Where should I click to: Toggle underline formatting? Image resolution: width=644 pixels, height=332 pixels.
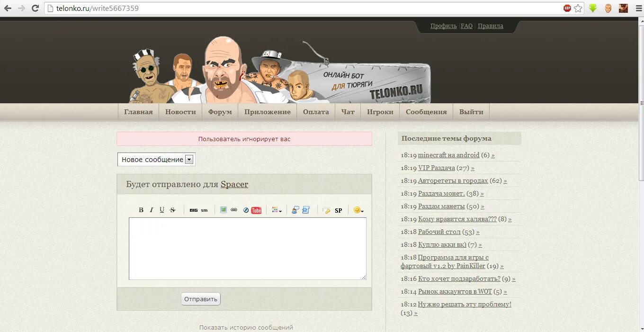click(x=161, y=210)
